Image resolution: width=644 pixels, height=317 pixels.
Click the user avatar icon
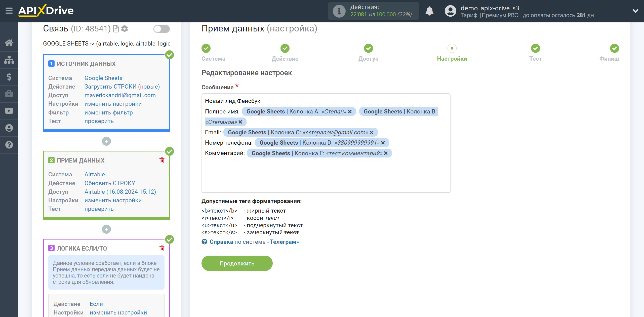450,11
